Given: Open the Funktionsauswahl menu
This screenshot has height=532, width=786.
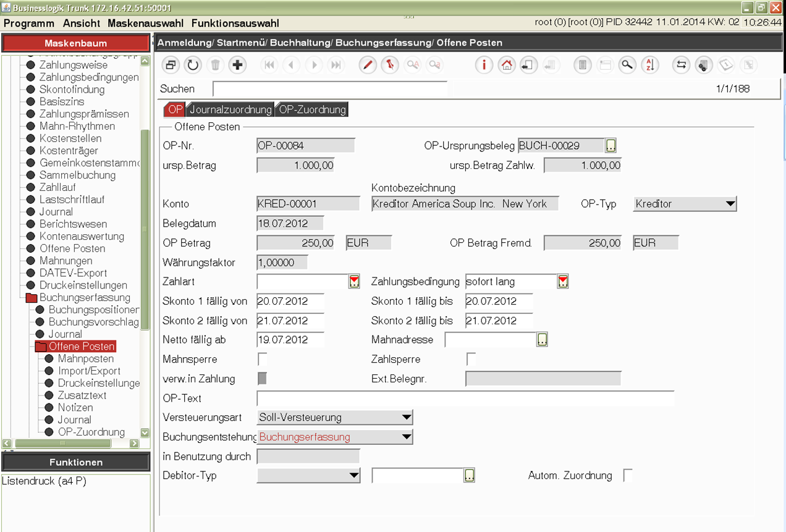Looking at the screenshot, I should (x=235, y=23).
